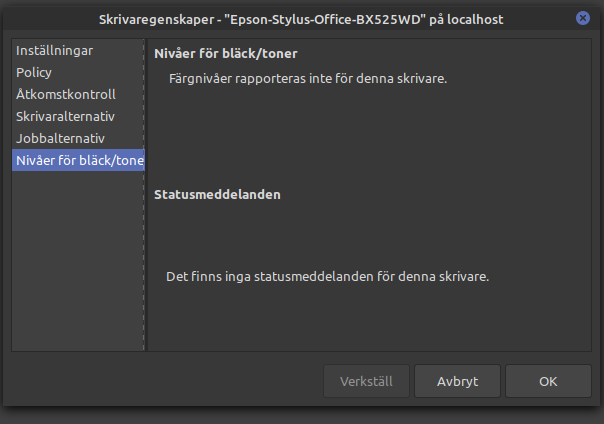604x424 pixels.
Task: Open Skrivaralternativ in the sidebar
Action: click(x=78, y=116)
